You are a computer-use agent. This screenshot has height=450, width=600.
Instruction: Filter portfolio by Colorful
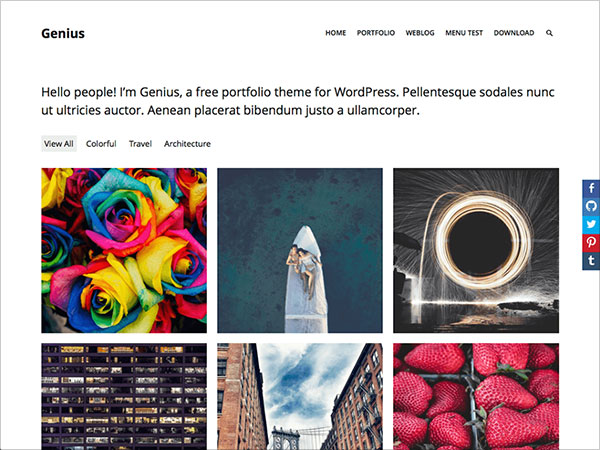[101, 143]
